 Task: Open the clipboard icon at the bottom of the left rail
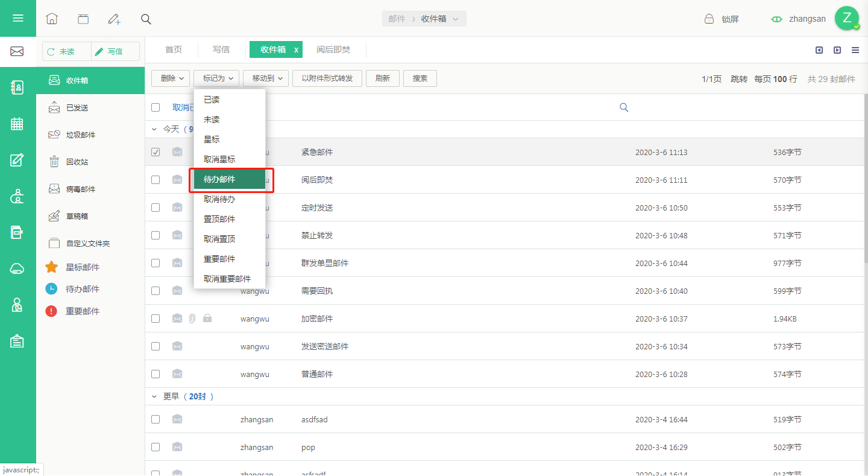pyautogui.click(x=17, y=341)
